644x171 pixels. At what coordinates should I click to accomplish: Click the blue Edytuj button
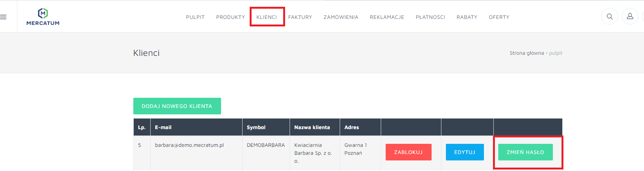[x=465, y=152]
